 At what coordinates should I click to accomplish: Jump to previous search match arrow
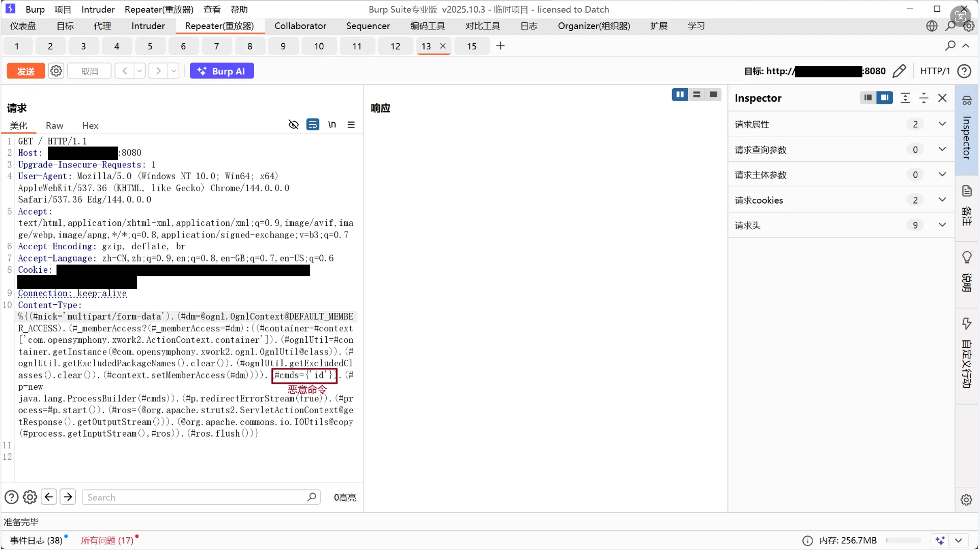pos(49,497)
